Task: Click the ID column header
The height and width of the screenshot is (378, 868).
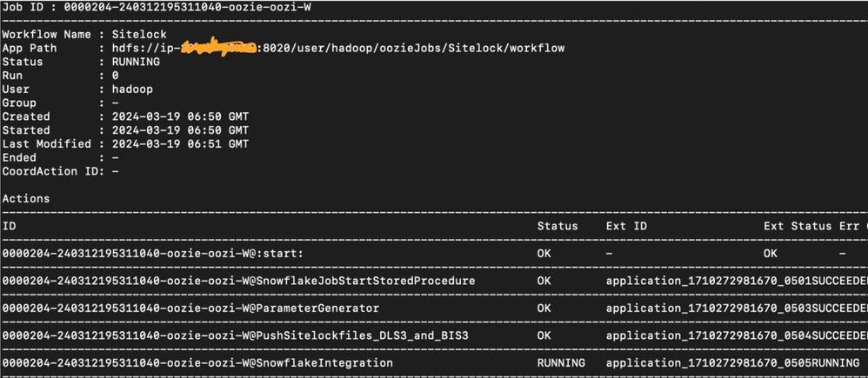Action: tap(10, 226)
